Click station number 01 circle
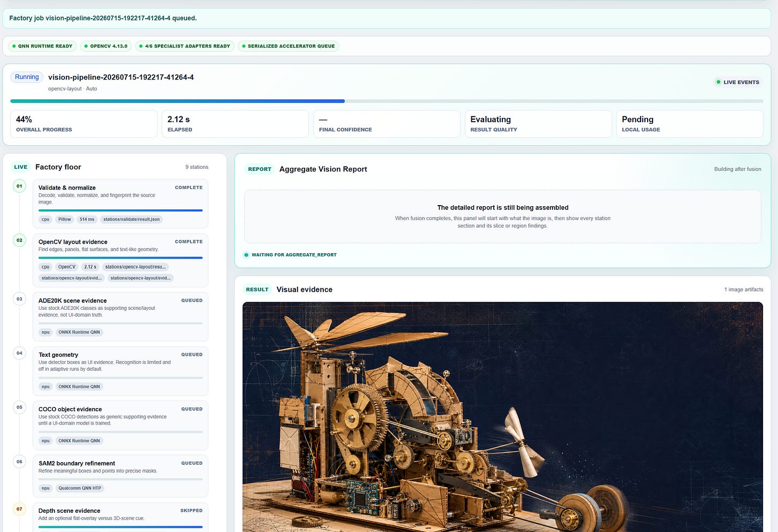778x532 pixels. 19,186
